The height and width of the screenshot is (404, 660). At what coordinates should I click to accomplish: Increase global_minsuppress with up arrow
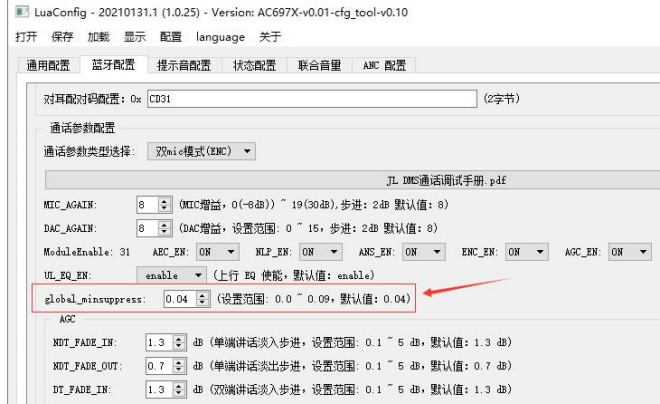click(203, 295)
